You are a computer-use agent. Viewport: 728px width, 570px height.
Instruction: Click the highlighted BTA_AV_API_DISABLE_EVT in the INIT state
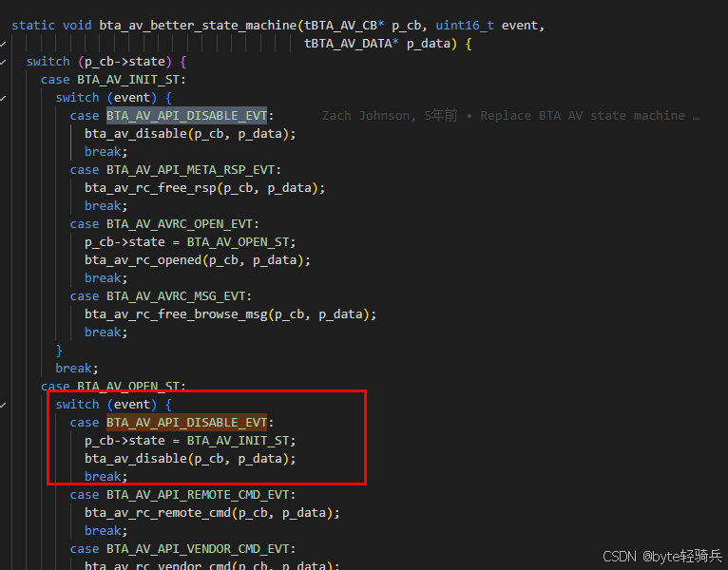pos(186,116)
